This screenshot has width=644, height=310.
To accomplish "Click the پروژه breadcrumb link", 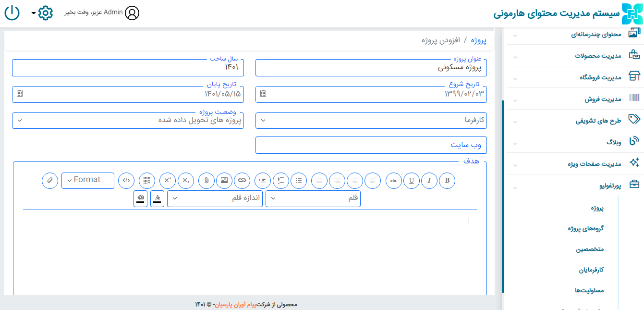I will (478, 40).
